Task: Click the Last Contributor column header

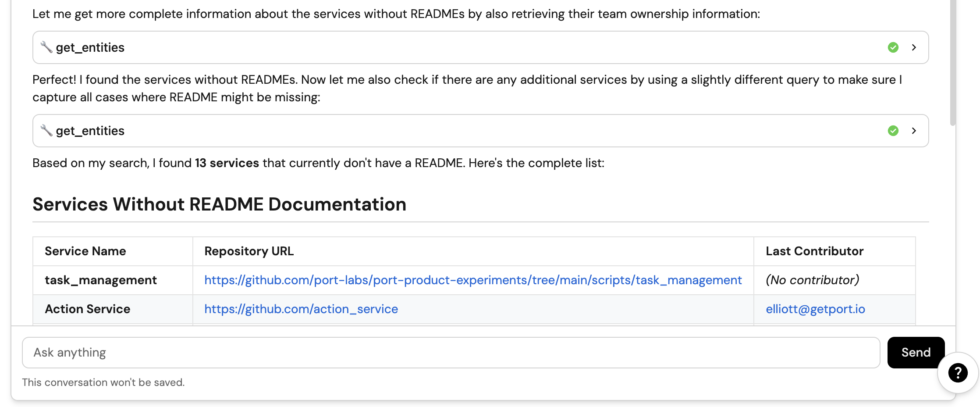Action: [x=814, y=251]
